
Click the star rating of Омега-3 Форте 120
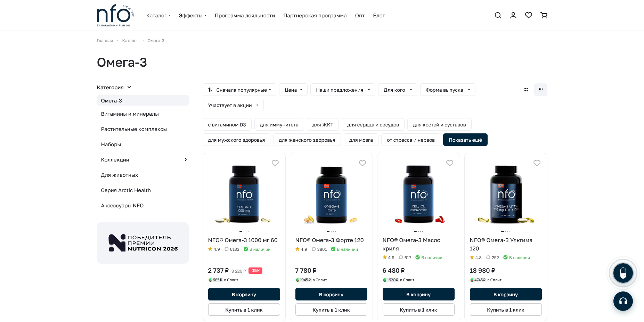[301, 249]
